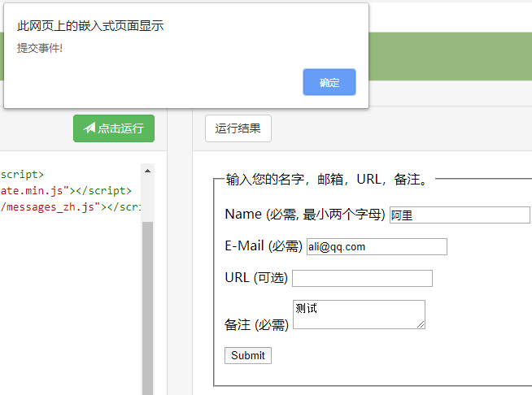Click the form legend 输入您的名字，邮箱，URL，备注。
The width and height of the screenshot is (532, 395).
[x=327, y=179]
